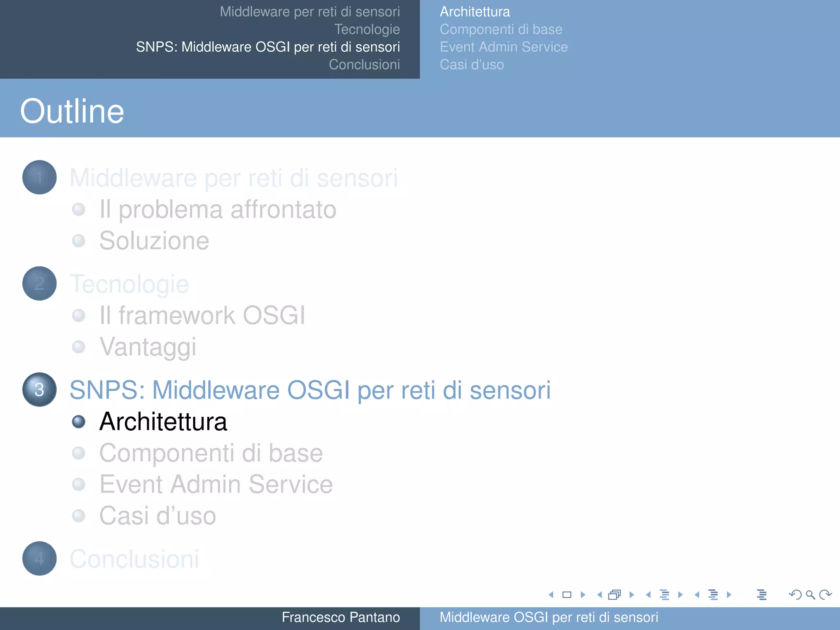Click the slide rectangle icon in navigation bar
Image resolution: width=840 pixels, height=630 pixels.
pyautogui.click(x=567, y=594)
